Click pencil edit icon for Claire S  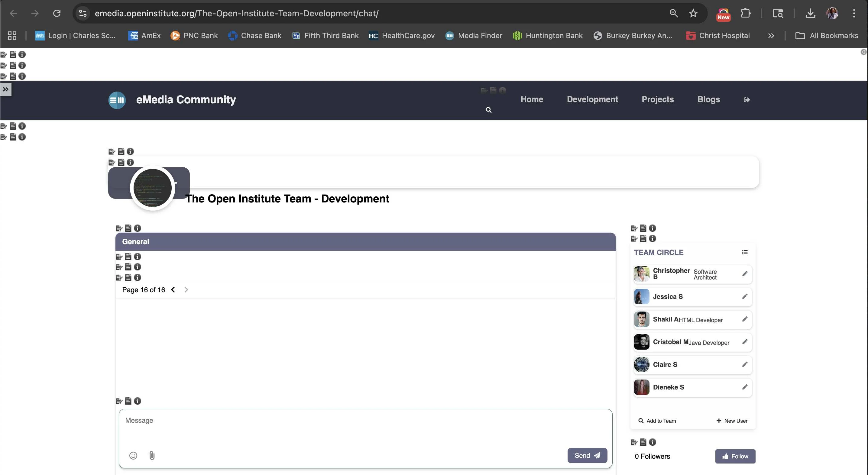pyautogui.click(x=745, y=364)
